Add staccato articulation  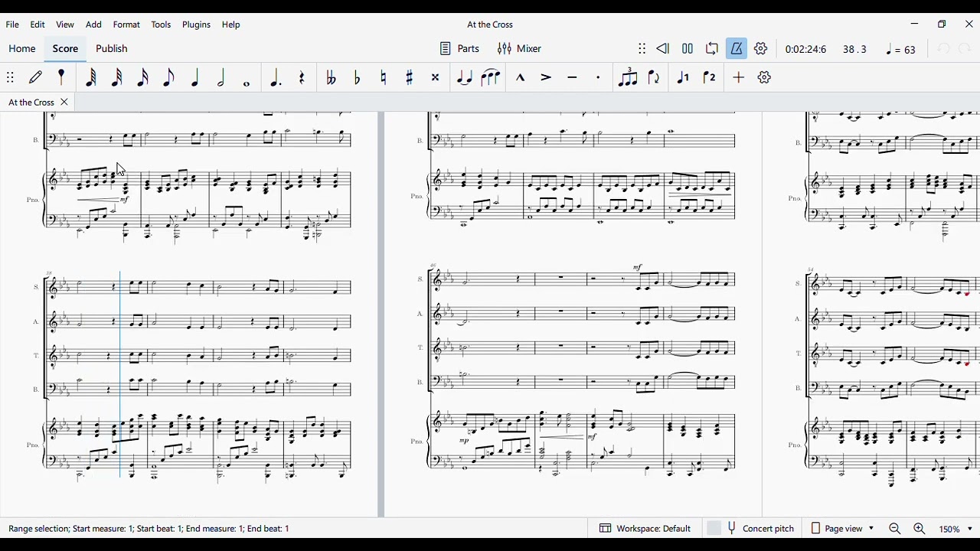(599, 77)
